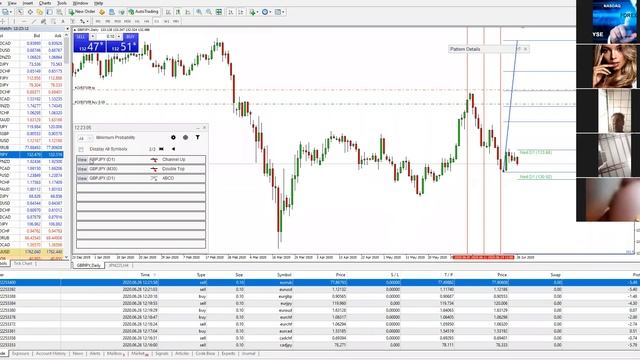Viewport: 640px width, 360px height.
Task: Open the Tools menu
Action: click(62, 3)
